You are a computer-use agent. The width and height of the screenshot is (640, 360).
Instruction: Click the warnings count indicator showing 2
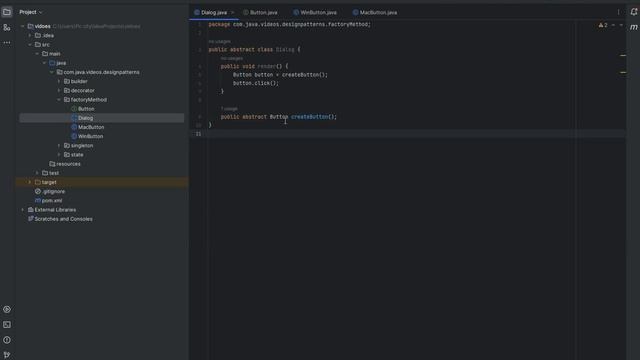point(603,25)
